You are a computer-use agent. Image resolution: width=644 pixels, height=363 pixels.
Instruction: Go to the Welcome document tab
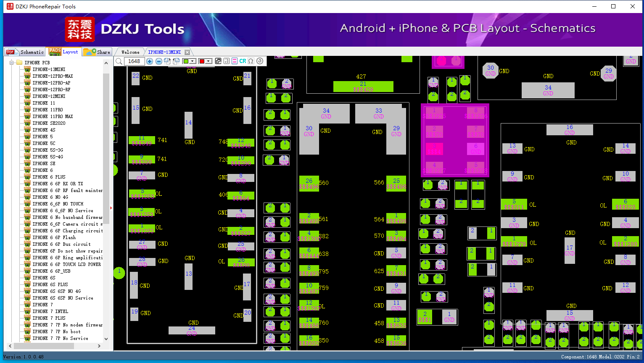tap(130, 52)
